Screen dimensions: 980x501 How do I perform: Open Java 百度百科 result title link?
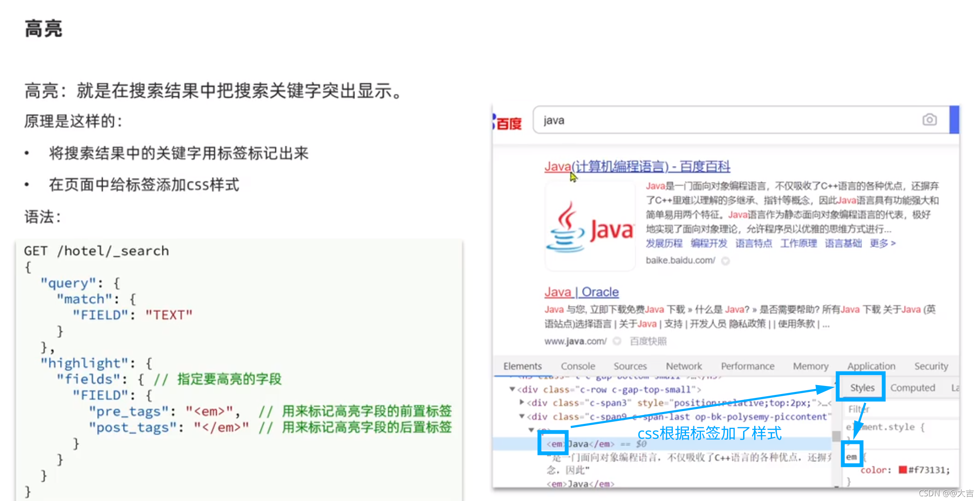tap(637, 166)
